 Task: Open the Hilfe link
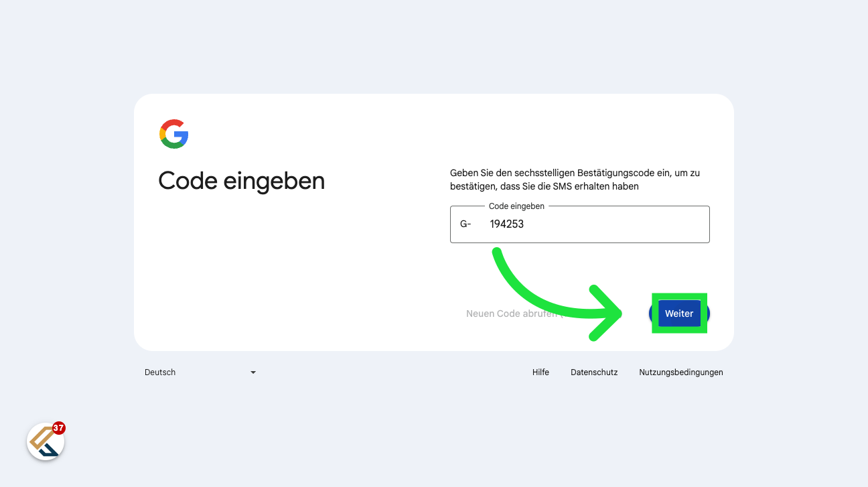540,372
